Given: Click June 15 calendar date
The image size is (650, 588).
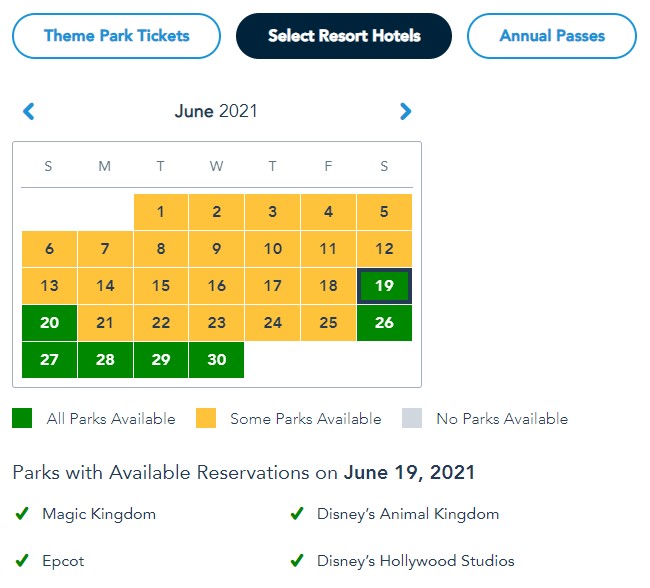Looking at the screenshot, I should 161,286.
